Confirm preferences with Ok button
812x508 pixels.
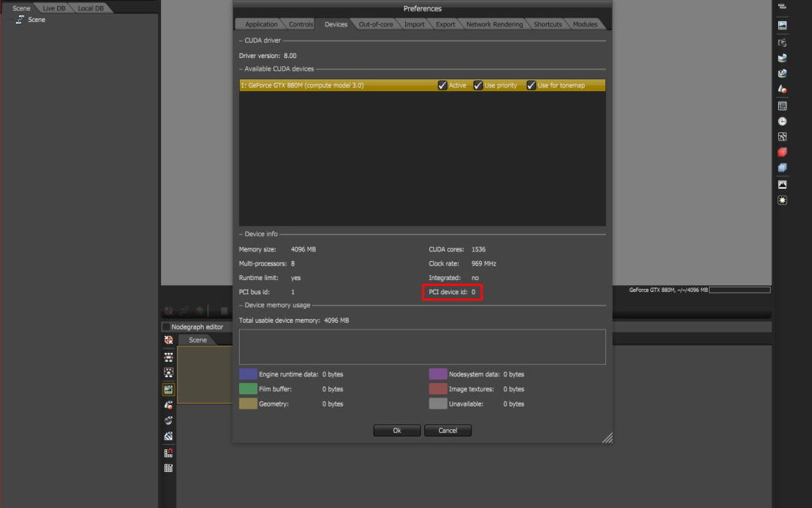(x=396, y=430)
